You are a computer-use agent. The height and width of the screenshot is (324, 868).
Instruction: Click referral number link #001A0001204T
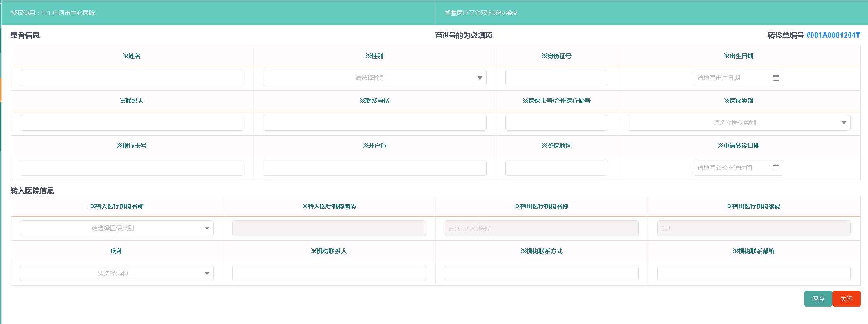(833, 35)
